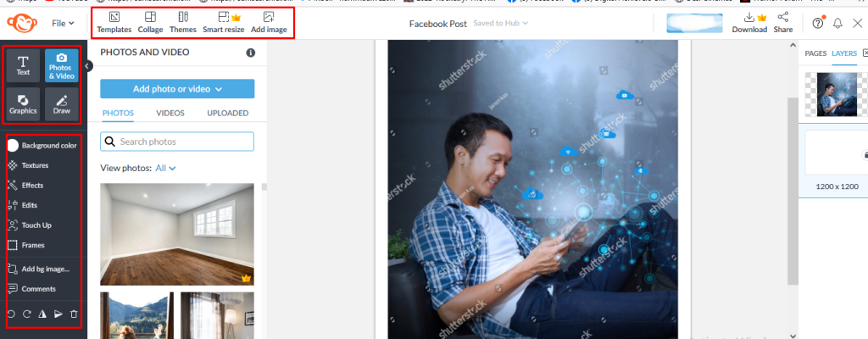Switch to the UPLOADED tab

(x=227, y=113)
